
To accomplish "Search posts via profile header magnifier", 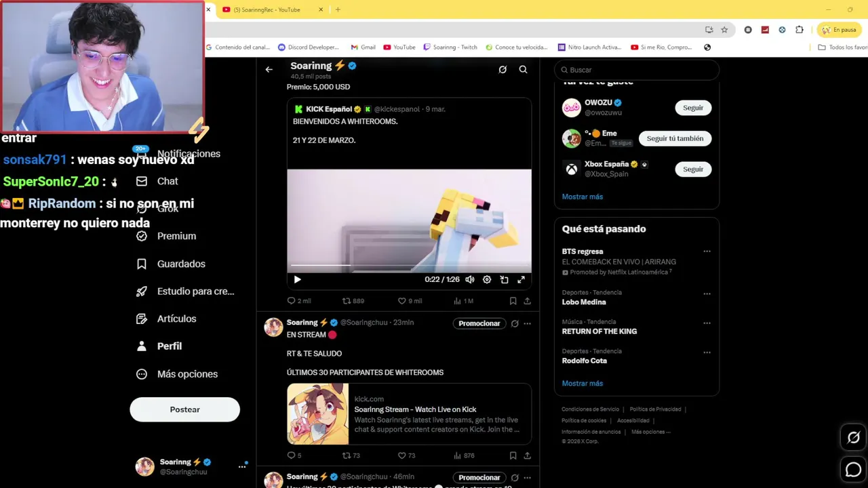I will 523,69.
